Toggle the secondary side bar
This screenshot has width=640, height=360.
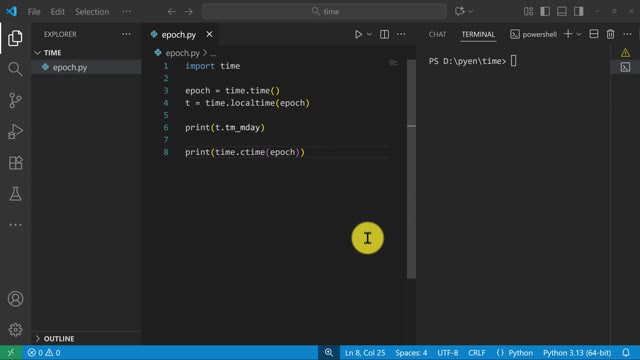click(578, 11)
